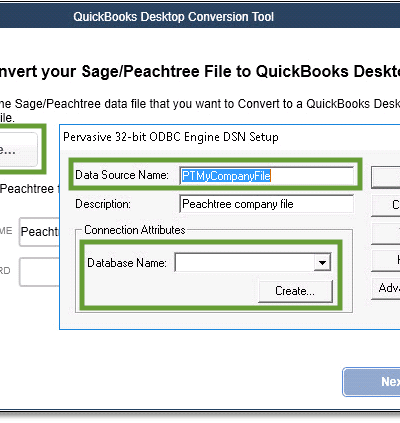
Task: Click the cut-off Help button starting with H
Action: 386,260
